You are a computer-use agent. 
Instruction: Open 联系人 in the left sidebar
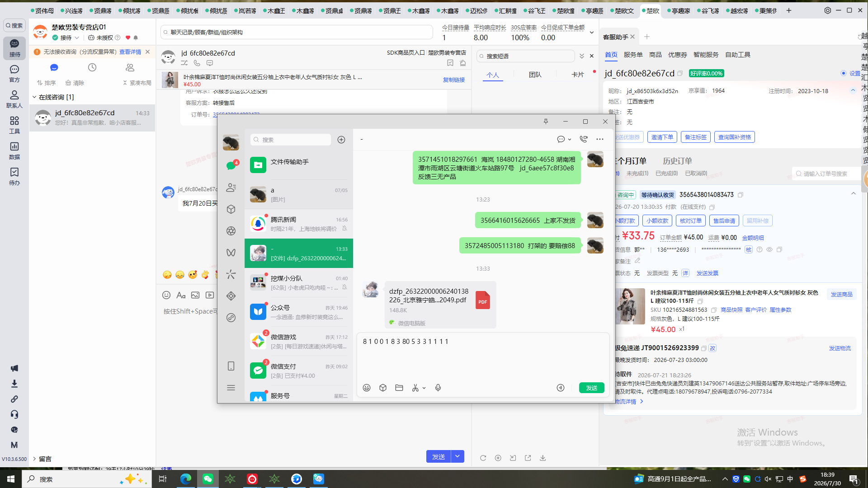point(14,99)
